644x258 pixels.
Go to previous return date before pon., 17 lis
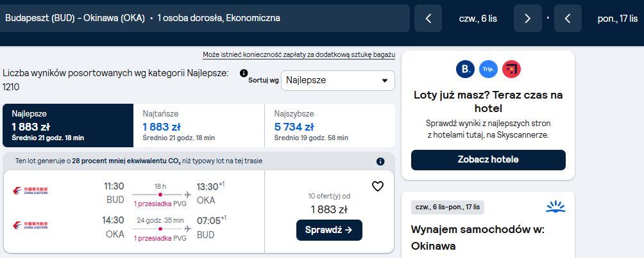click(568, 19)
